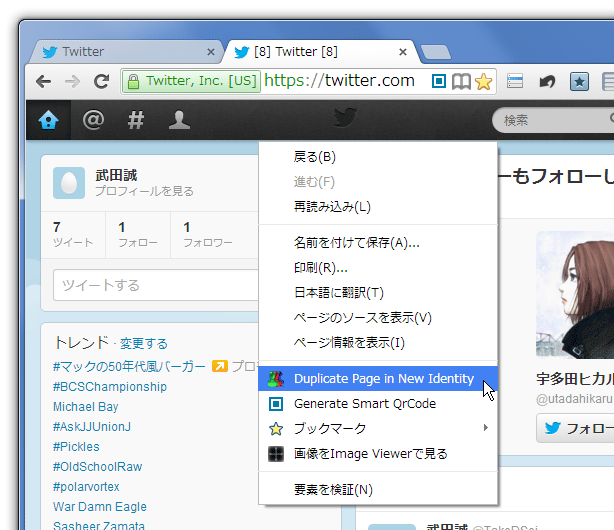Image resolution: width=614 pixels, height=530 pixels.
Task: Open a new tab with the tab button
Action: pyautogui.click(x=435, y=52)
